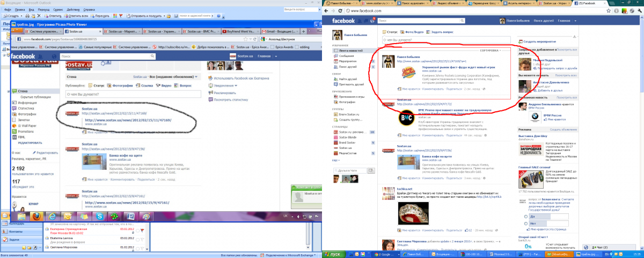Click the flag checkbox for Екатерина Орехидовская email

[x=142, y=231]
